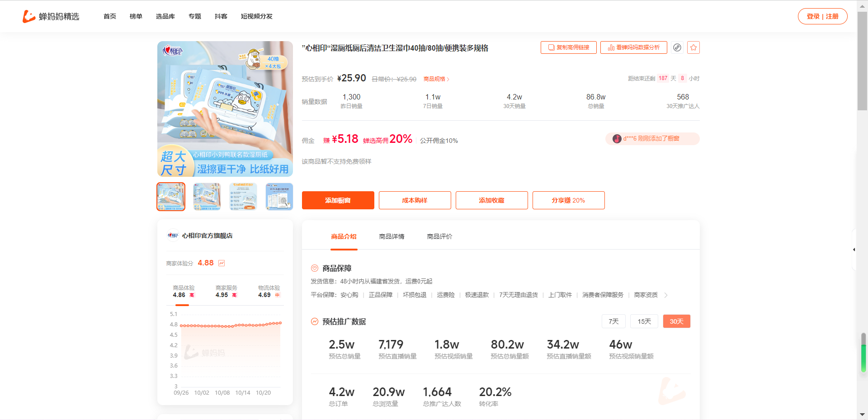The image size is (868, 420).
Task: Click the main product image
Action: tap(225, 109)
